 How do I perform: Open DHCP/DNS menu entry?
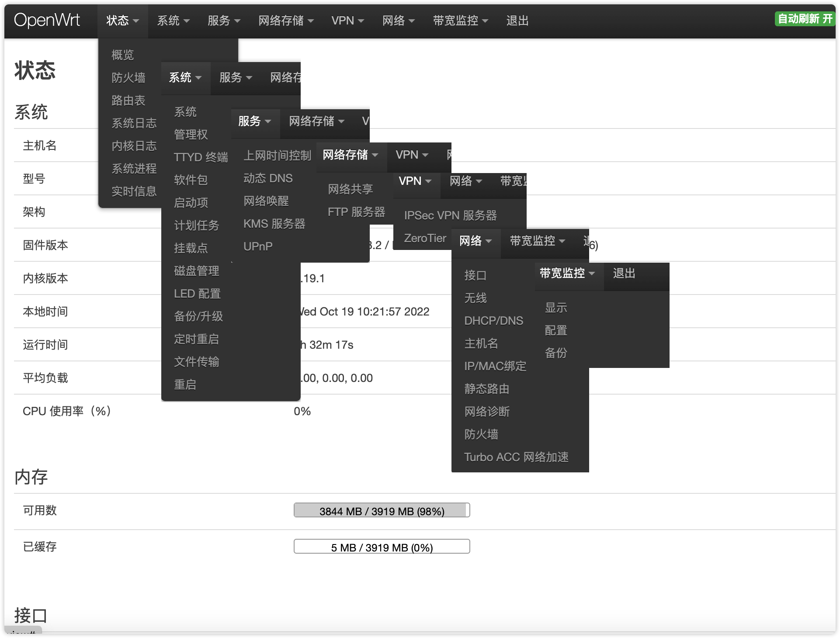click(493, 320)
